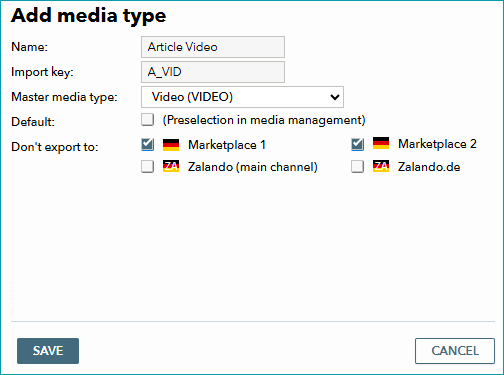This screenshot has width=504, height=375.
Task: Save the new media type
Action: point(48,351)
